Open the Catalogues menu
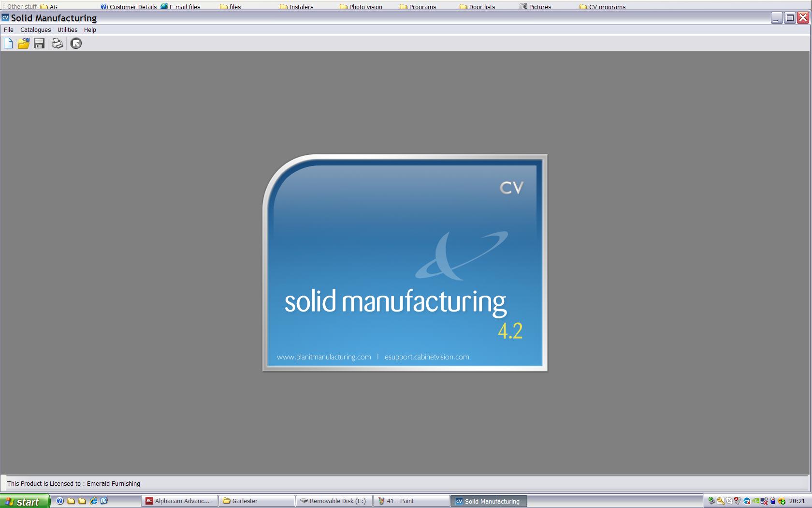 35,30
